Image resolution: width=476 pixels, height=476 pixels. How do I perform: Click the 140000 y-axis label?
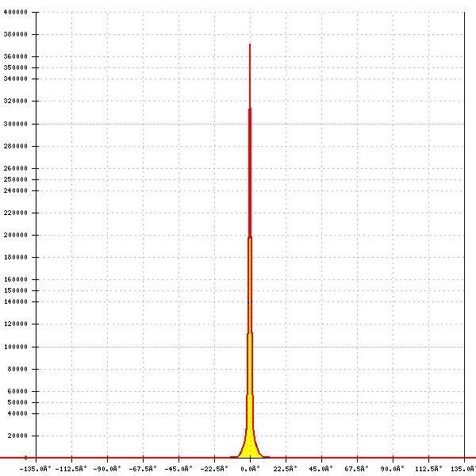click(16, 301)
